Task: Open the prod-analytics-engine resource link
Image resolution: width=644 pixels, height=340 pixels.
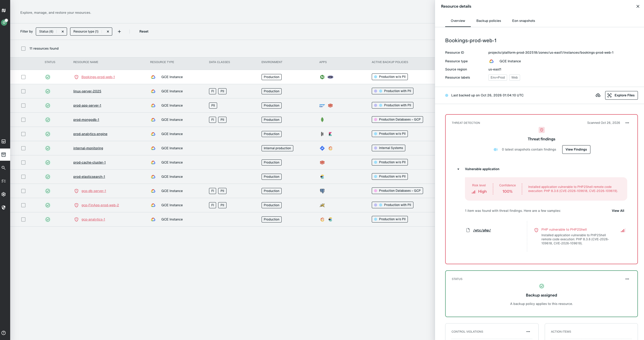Action: (90, 134)
